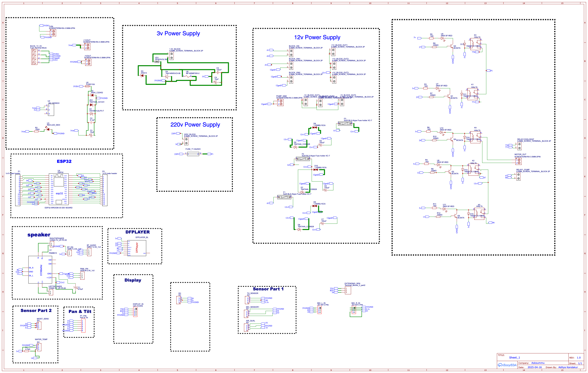588x373 pixels.
Task: Select the FUSE_T1.5A250V fuse symbol
Action: click(x=193, y=154)
